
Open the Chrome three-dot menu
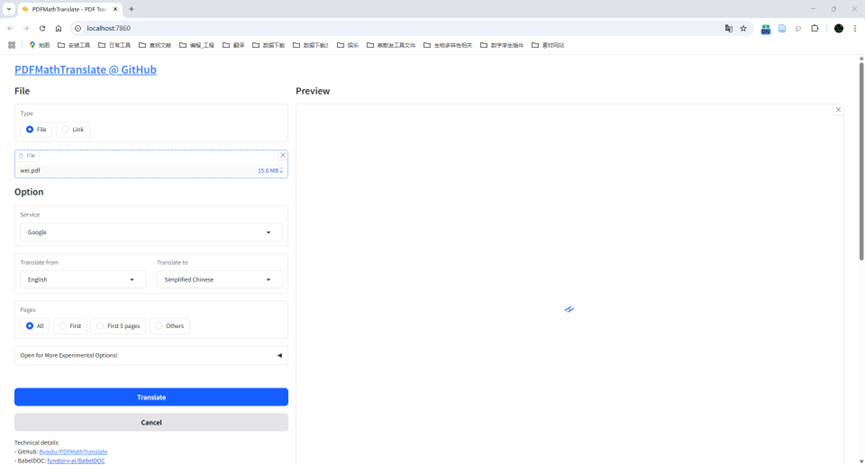click(x=855, y=28)
